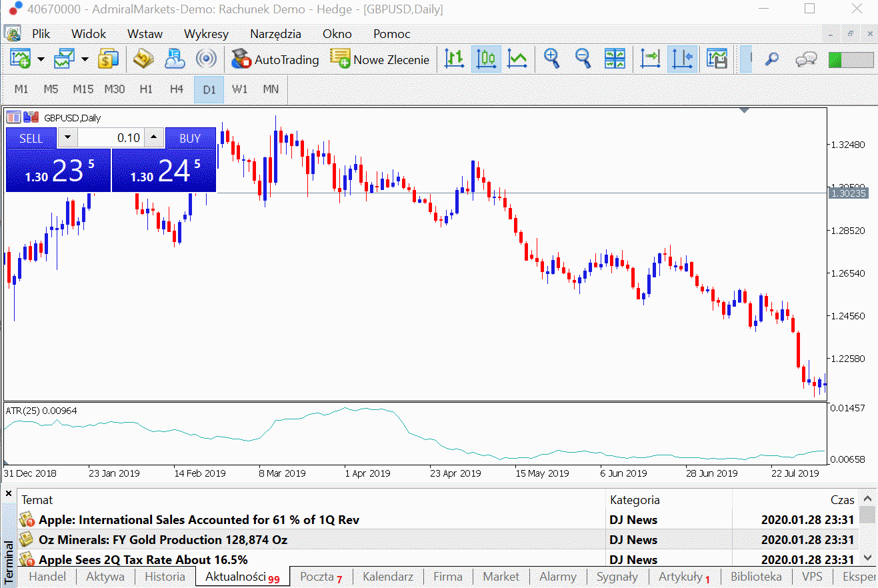Open Depth of Market icon beside GBPUSD,Daily
This screenshot has width=878, height=588.
tap(31, 118)
